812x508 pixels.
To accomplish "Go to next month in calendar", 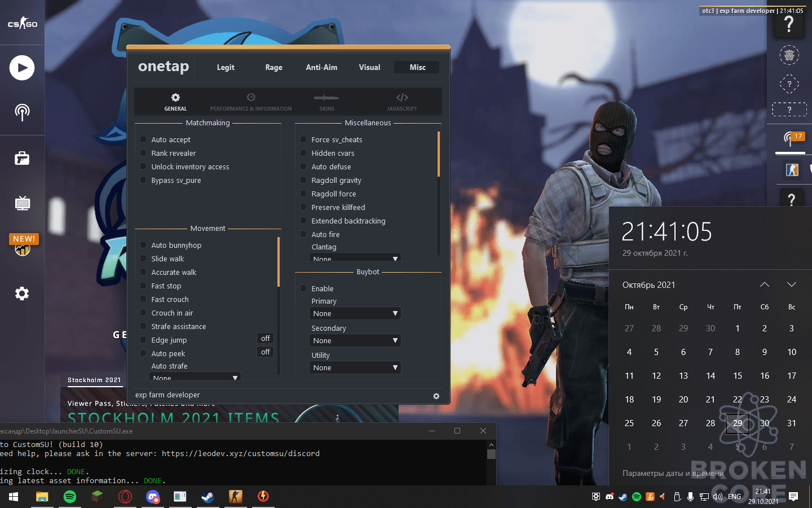I will pyautogui.click(x=792, y=284).
